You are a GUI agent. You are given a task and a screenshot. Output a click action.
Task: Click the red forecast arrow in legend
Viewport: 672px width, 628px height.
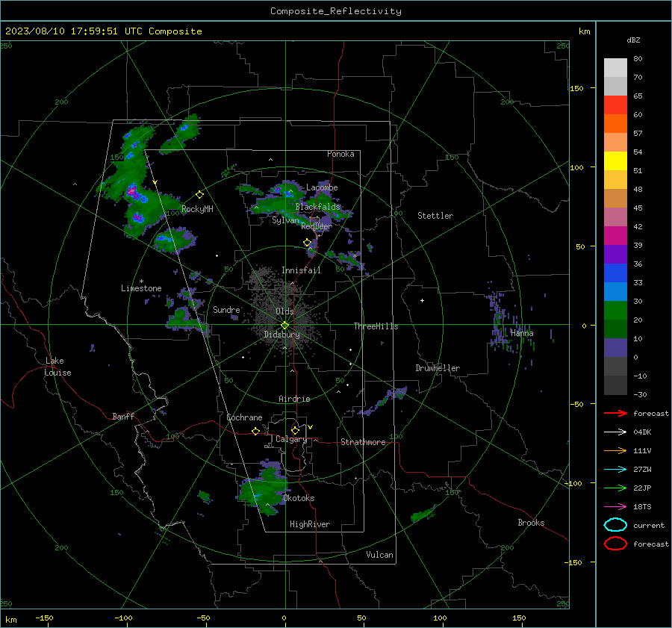[x=615, y=413]
